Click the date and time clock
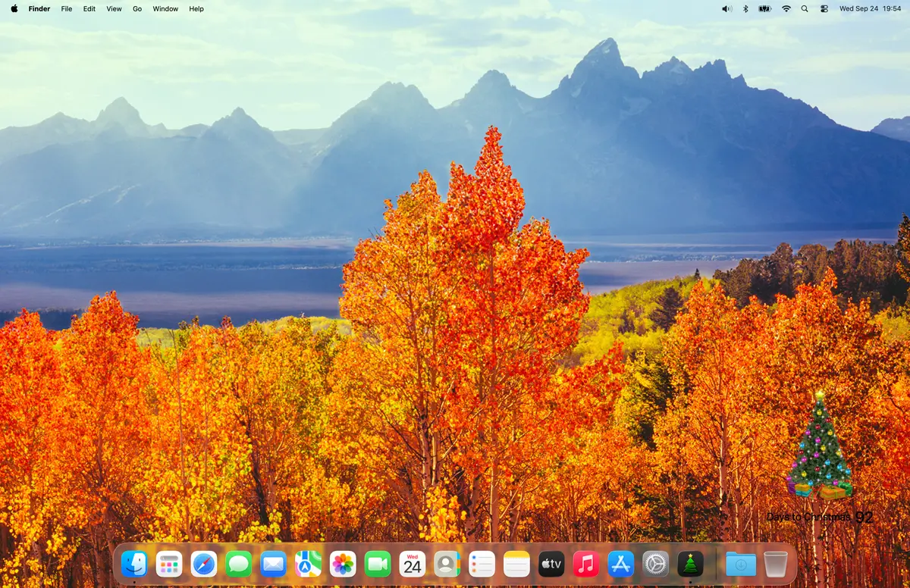This screenshot has width=910, height=588. (870, 9)
